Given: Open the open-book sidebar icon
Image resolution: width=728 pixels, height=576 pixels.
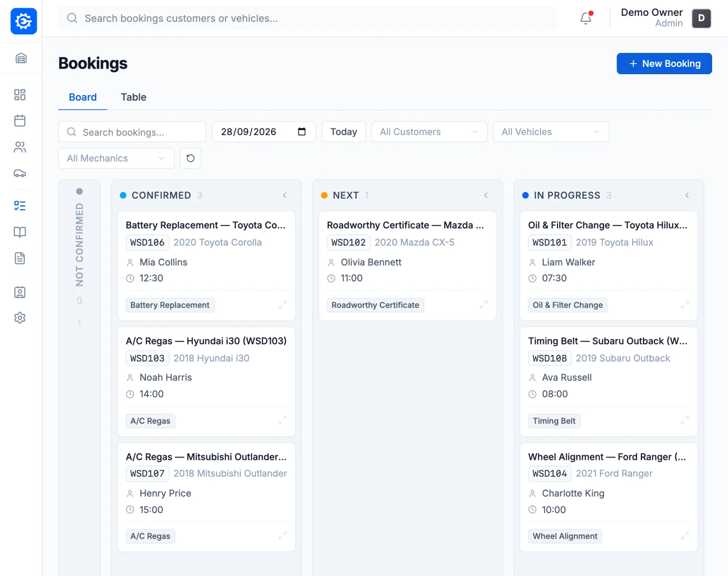Looking at the screenshot, I should [x=20, y=232].
